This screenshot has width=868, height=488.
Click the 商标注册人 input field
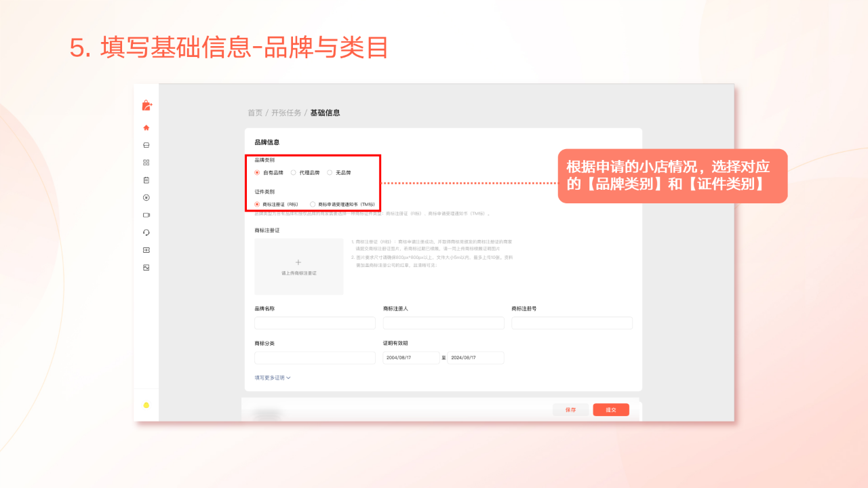pyautogui.click(x=443, y=323)
